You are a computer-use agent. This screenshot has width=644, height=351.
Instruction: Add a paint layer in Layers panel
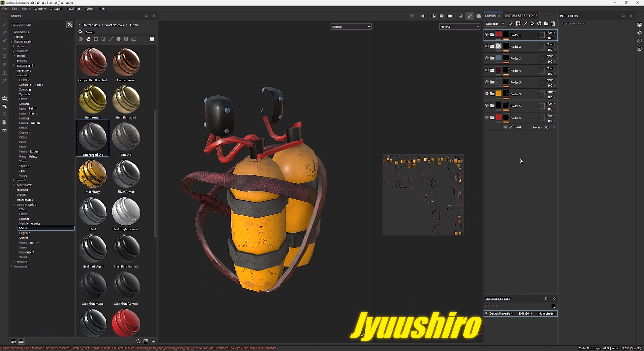point(525,24)
